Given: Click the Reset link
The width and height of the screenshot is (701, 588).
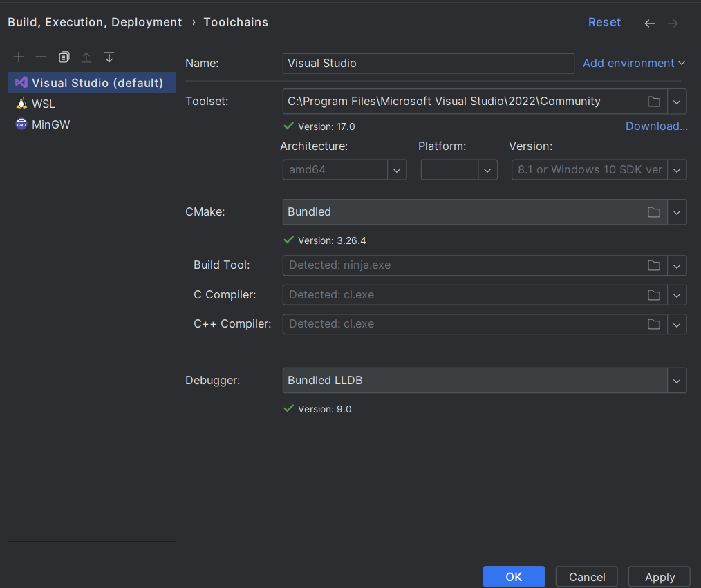Looking at the screenshot, I should click(x=604, y=23).
